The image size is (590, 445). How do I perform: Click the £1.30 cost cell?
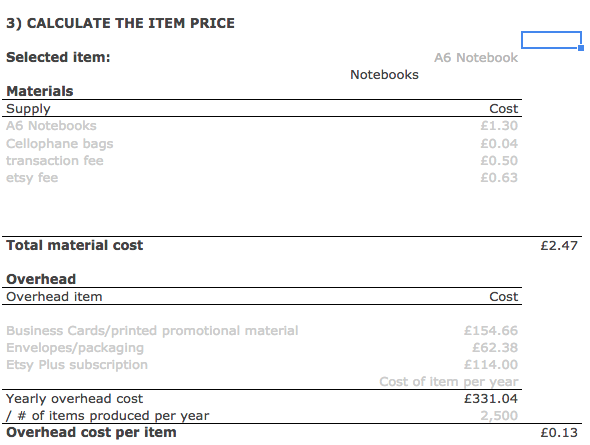(499, 126)
